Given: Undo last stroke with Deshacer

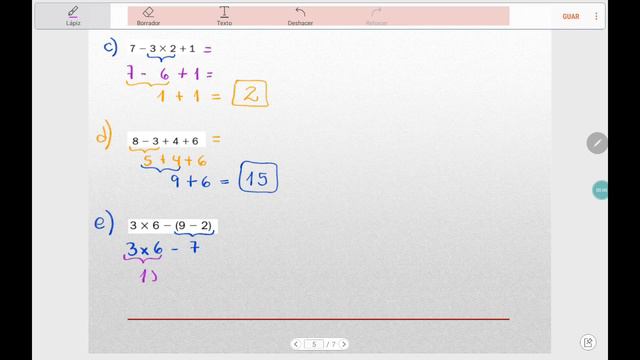Looking at the screenshot, I should [x=300, y=16].
